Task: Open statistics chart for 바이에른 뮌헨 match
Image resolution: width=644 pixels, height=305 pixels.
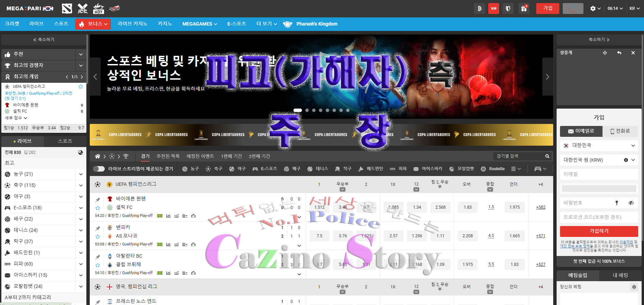Action: [168, 216]
